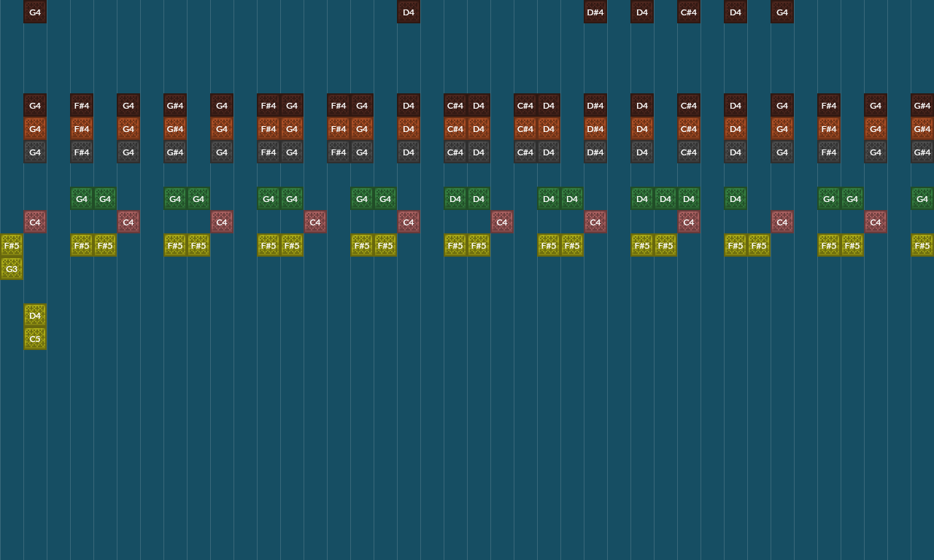Click the pink C4 directly beneath a green D4
The height and width of the screenshot is (560, 934).
pos(689,222)
